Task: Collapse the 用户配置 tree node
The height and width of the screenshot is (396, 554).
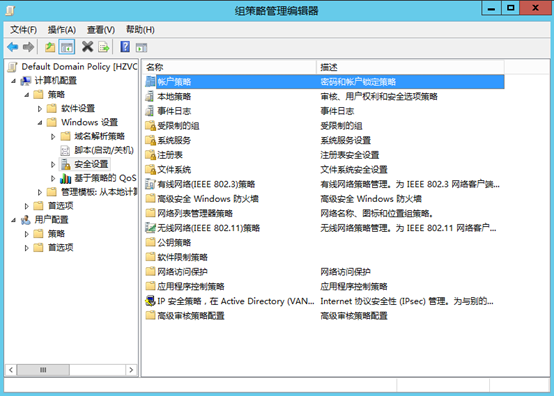Action: click(x=13, y=220)
